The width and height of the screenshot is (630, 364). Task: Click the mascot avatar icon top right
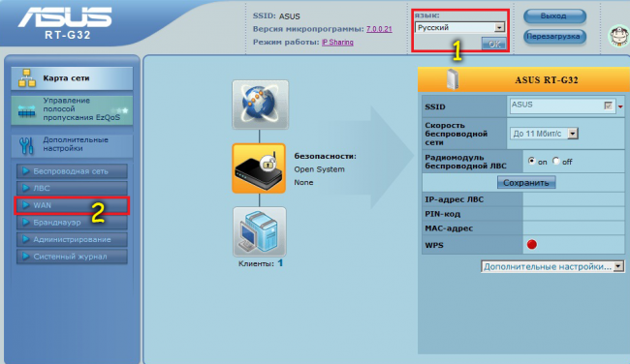pyautogui.click(x=618, y=36)
